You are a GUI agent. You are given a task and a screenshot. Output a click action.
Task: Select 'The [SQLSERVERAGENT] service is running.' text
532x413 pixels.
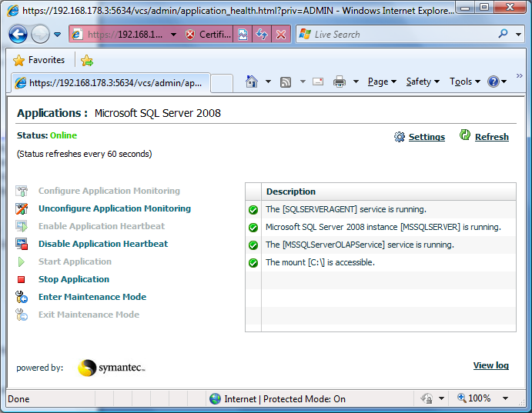(346, 209)
